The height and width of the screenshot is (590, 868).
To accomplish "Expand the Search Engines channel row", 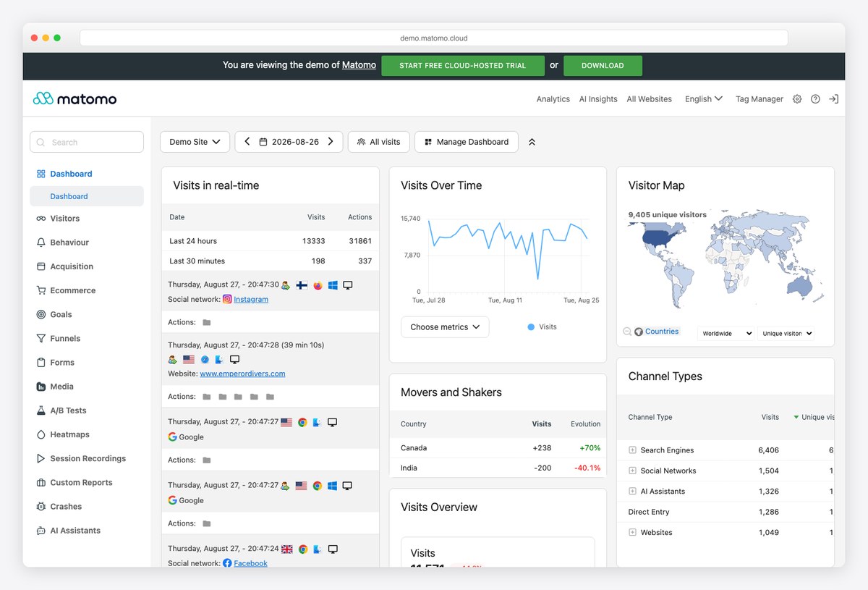I will [632, 450].
